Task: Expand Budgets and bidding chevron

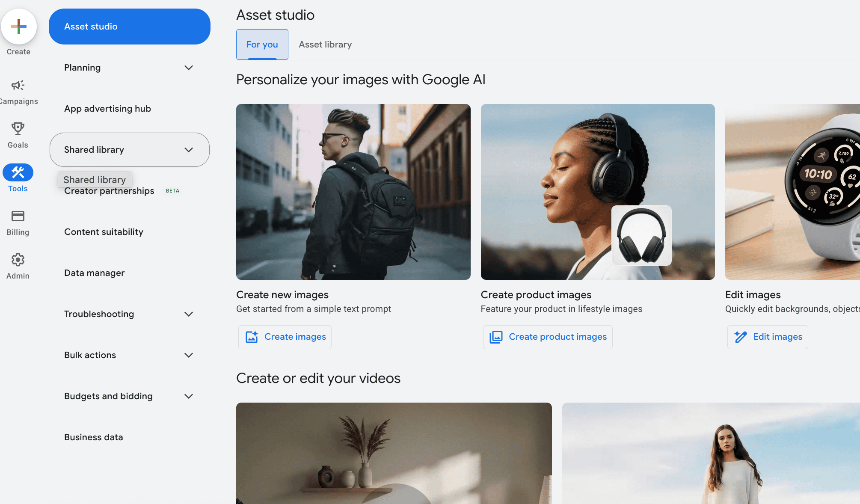Action: click(x=189, y=396)
